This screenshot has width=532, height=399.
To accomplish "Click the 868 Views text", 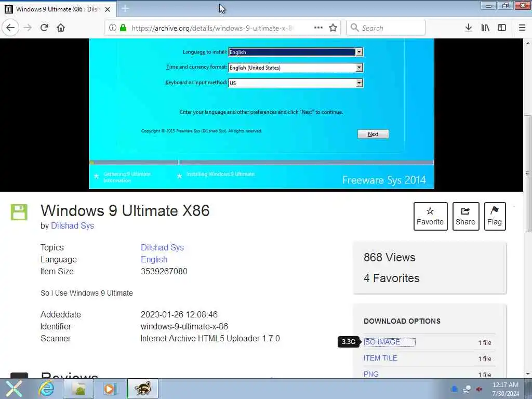I will click(x=390, y=258).
